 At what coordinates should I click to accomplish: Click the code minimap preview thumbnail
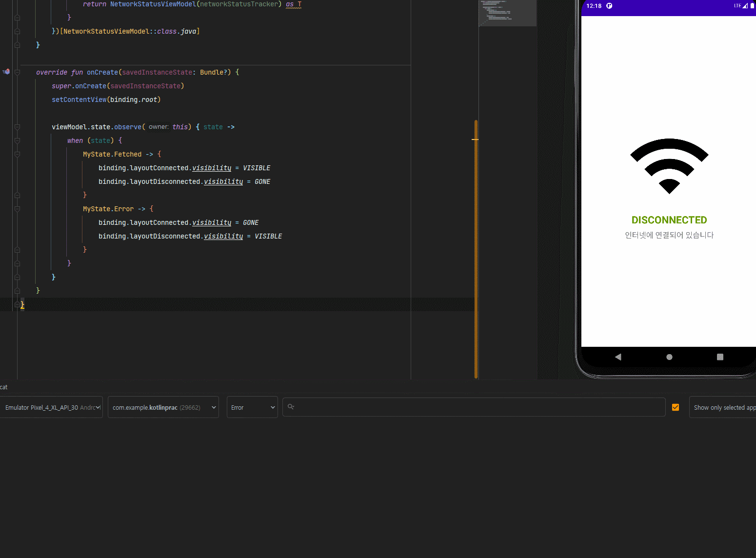507,13
